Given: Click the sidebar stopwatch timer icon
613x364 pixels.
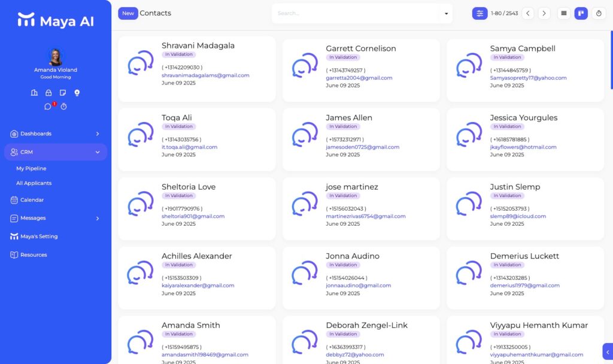Looking at the screenshot, I should (x=63, y=107).
